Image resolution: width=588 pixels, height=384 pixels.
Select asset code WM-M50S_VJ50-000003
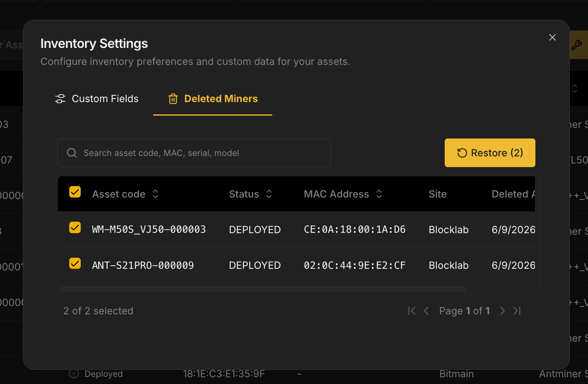coord(149,230)
